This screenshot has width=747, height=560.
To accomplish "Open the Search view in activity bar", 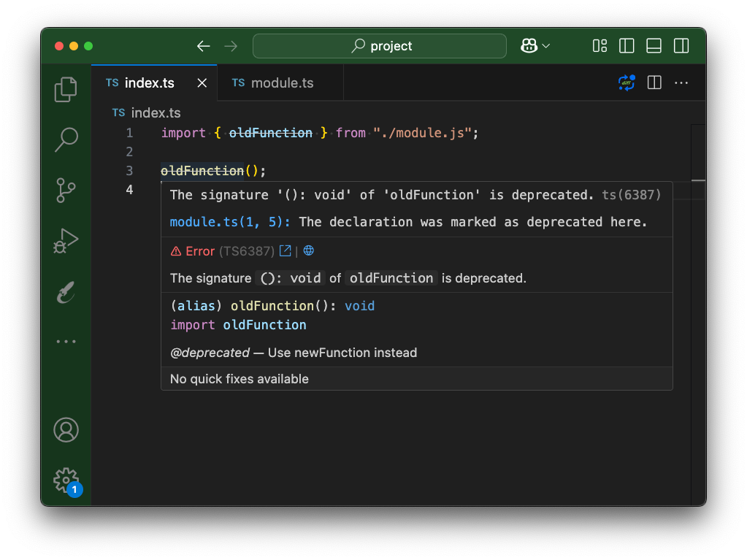I will tap(66, 139).
